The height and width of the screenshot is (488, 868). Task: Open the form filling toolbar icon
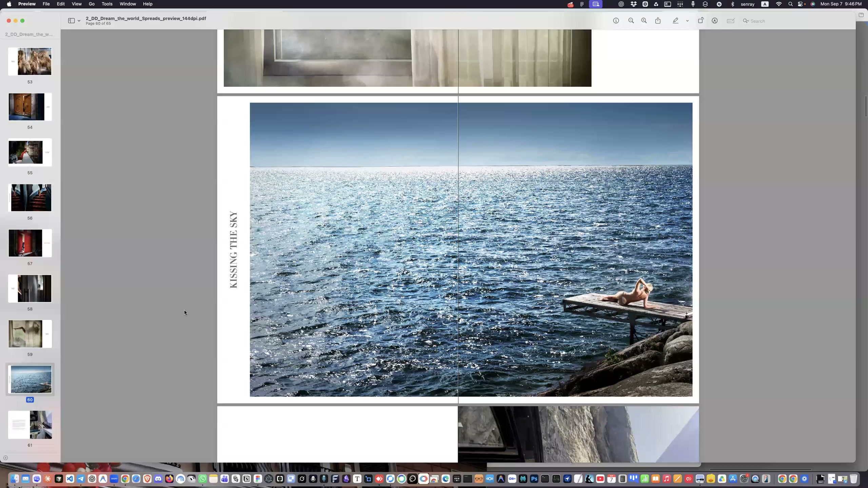pos(731,21)
